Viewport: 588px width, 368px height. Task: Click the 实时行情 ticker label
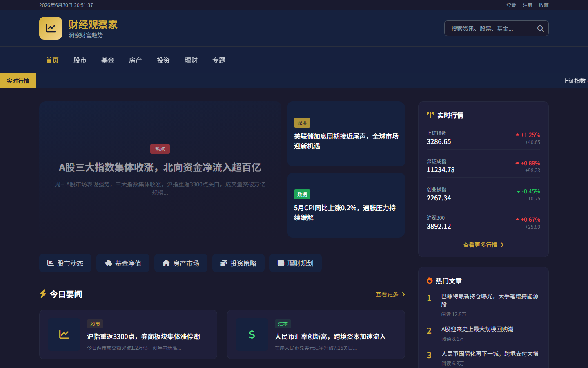pos(18,81)
